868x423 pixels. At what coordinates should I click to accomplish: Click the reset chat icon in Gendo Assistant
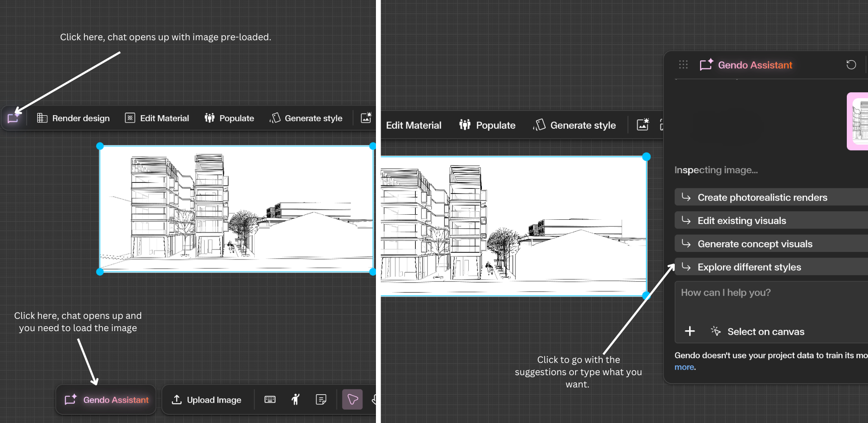pos(851,65)
